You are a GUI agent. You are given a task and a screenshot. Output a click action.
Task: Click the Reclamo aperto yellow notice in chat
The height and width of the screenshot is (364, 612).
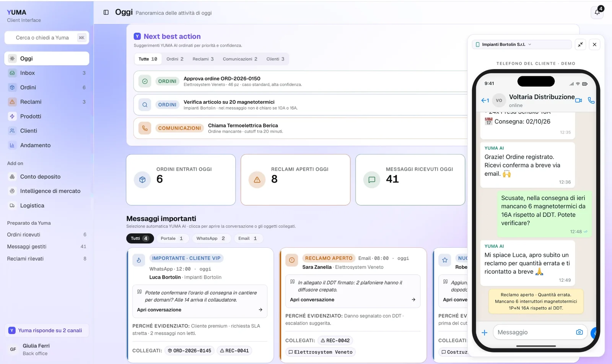536,301
